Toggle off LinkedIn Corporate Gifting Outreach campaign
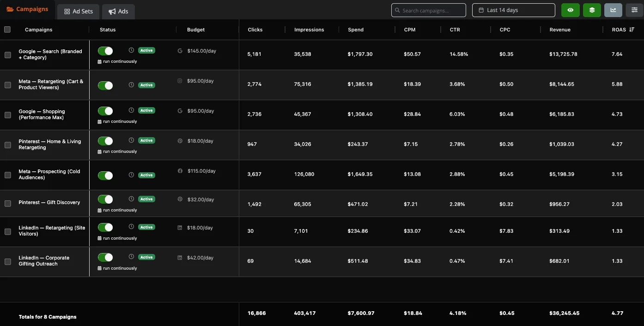The width and height of the screenshot is (644, 326). point(105,257)
